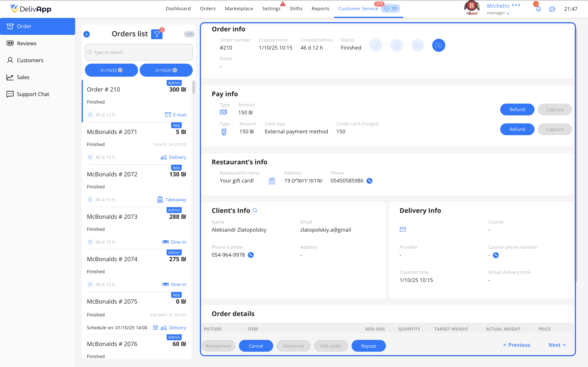588x367 pixels.
Task: Click the orders list scrollbar handle
Action: coord(194,87)
